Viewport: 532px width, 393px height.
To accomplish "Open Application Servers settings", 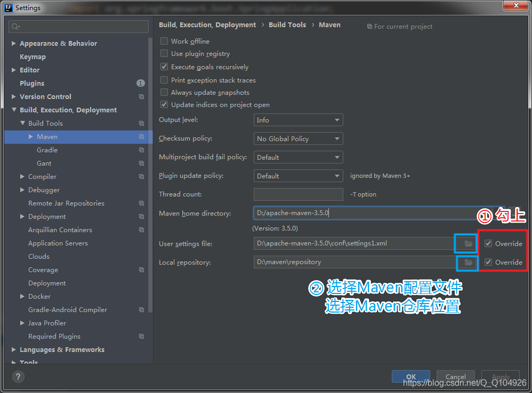I will tap(58, 243).
